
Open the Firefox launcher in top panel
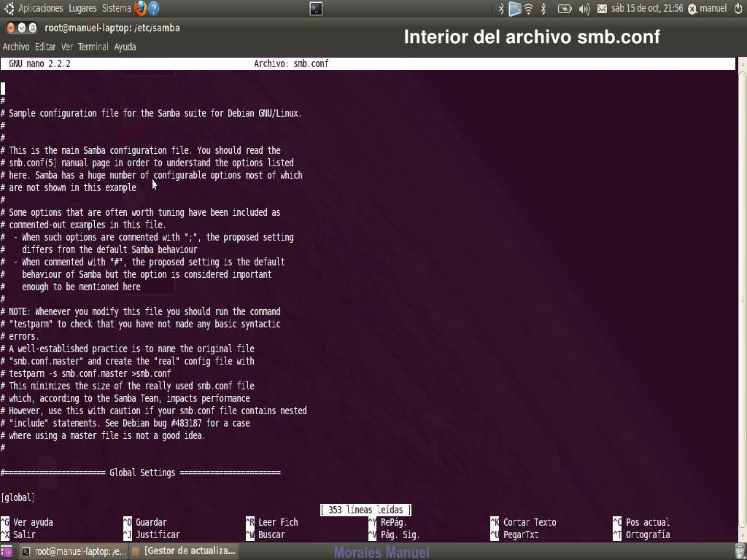click(x=140, y=8)
